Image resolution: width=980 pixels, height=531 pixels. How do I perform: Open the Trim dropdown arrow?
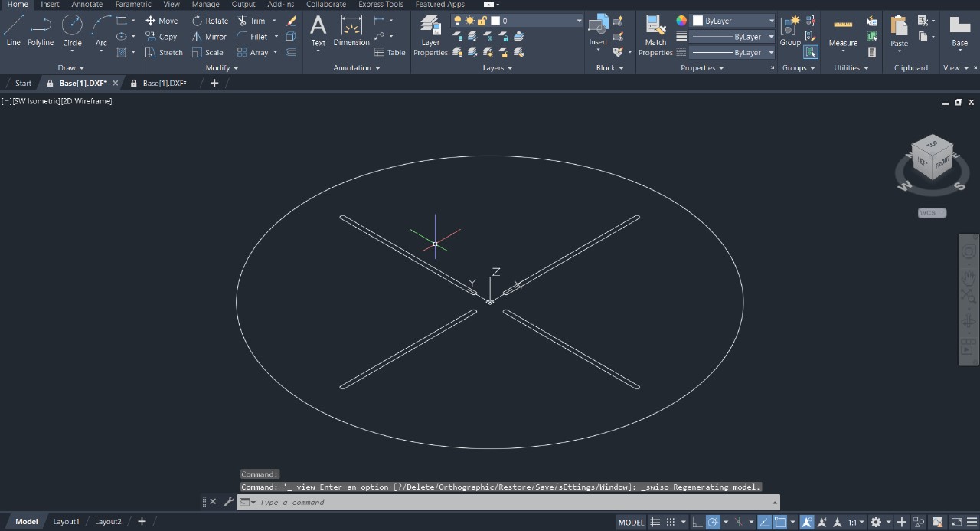[x=274, y=21]
